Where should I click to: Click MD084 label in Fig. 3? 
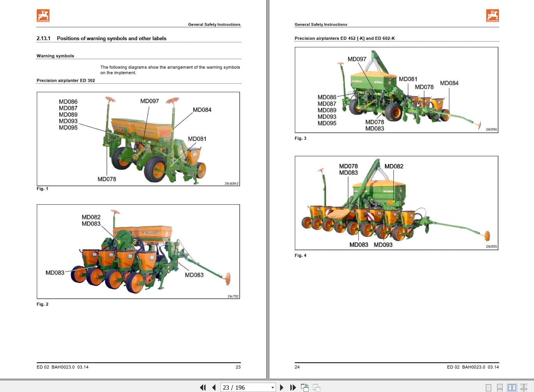(449, 83)
